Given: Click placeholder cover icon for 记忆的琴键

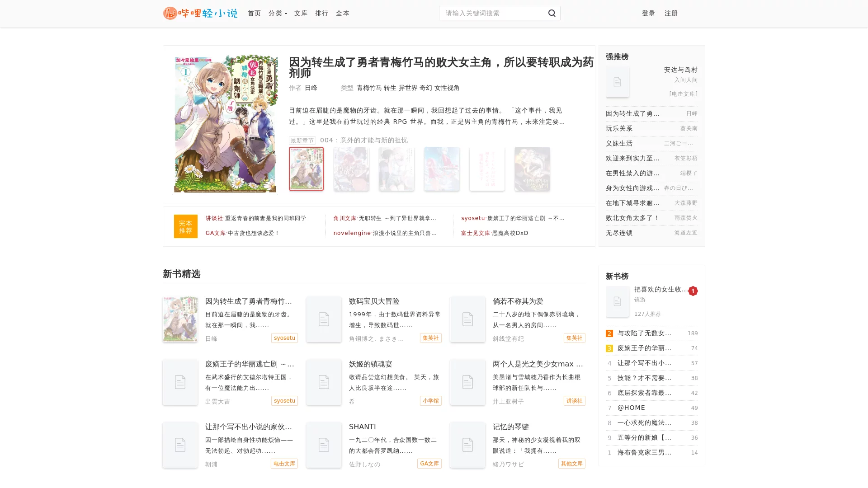Looking at the screenshot, I should point(467,445).
